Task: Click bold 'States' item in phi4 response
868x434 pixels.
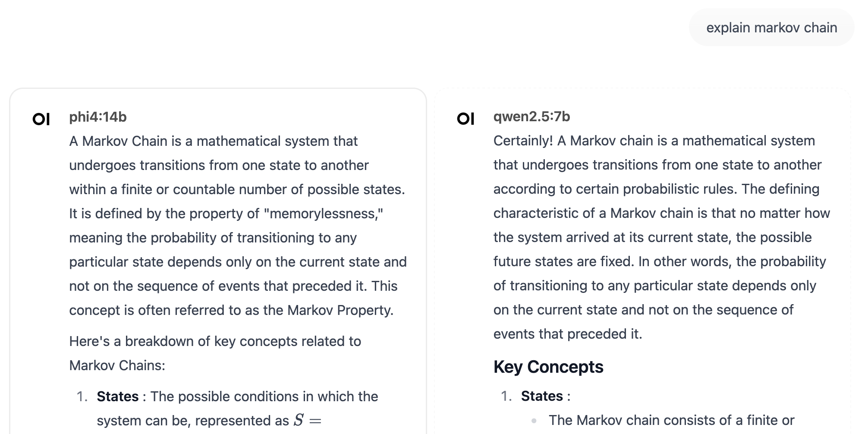Action: tap(118, 396)
